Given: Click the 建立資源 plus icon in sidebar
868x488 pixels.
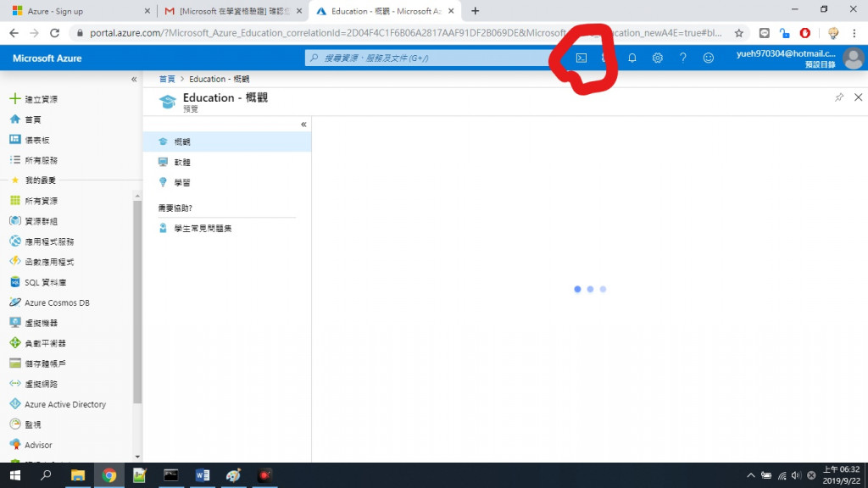Looking at the screenshot, I should (x=15, y=98).
